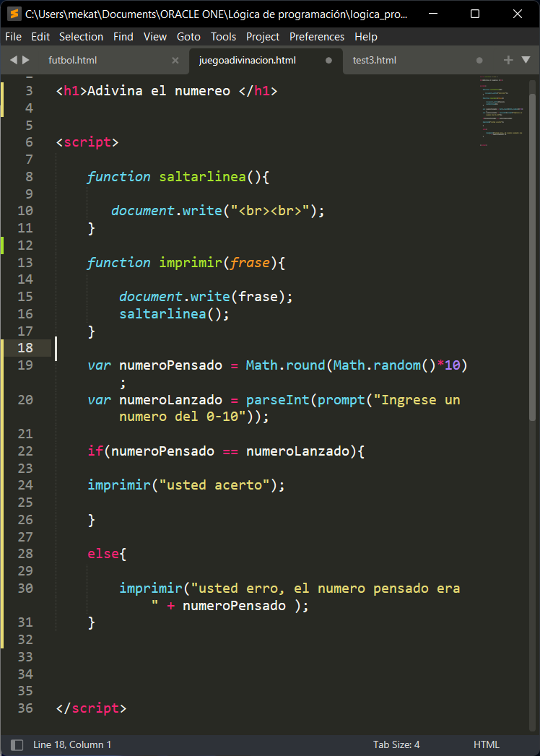
Task: Open the Selection menu
Action: pos(81,37)
